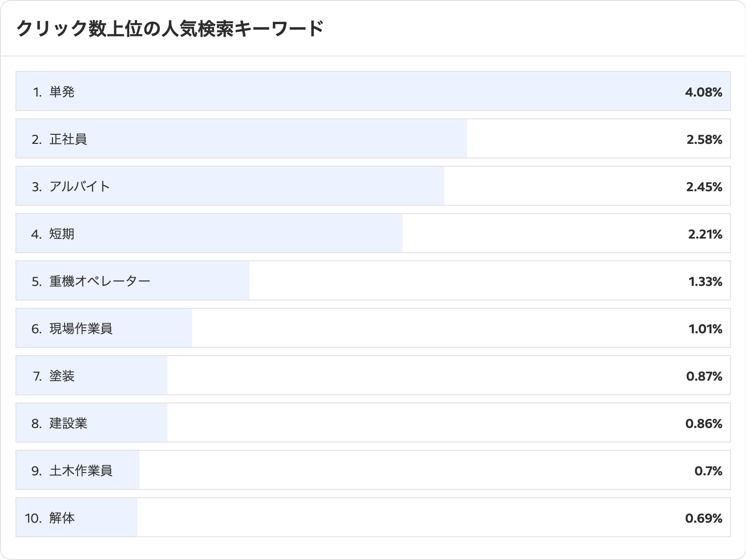Image resolution: width=746 pixels, height=560 pixels.
Task: Click the 2.58% percentage value
Action: click(704, 140)
